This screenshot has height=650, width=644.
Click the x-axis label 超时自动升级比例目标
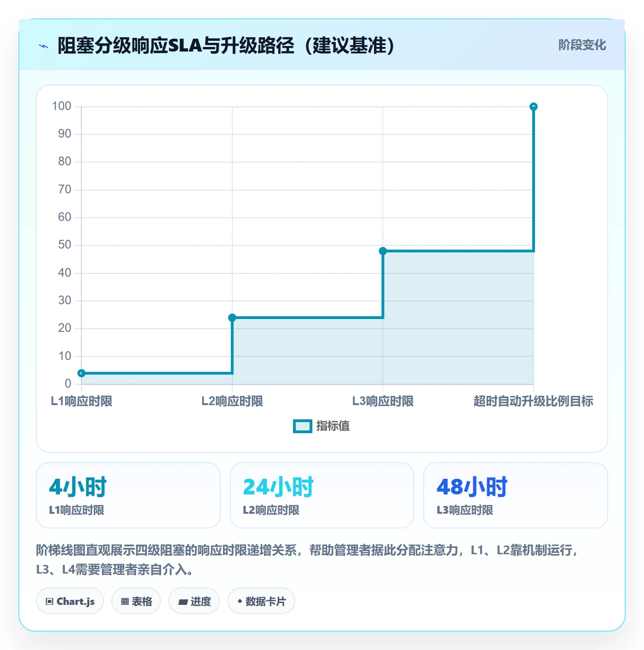tap(534, 401)
